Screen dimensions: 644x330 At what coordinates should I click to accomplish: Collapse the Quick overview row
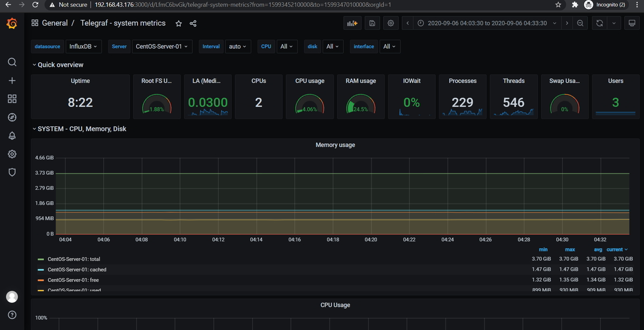58,64
